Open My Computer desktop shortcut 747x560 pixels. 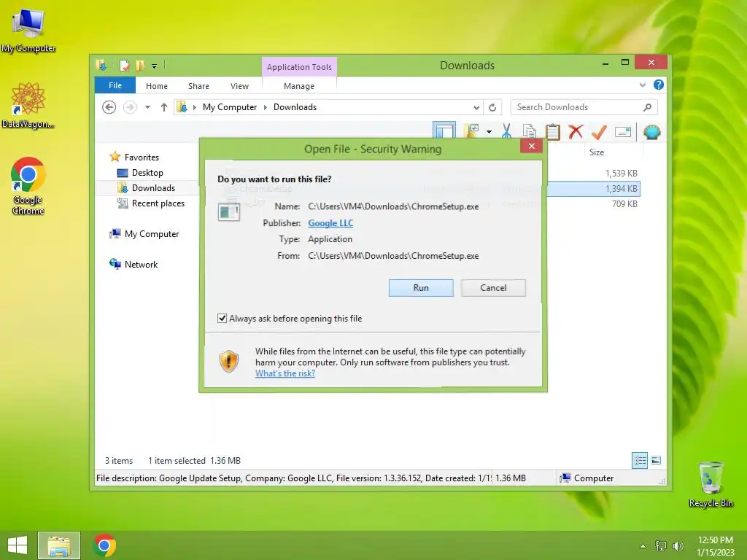[x=28, y=29]
